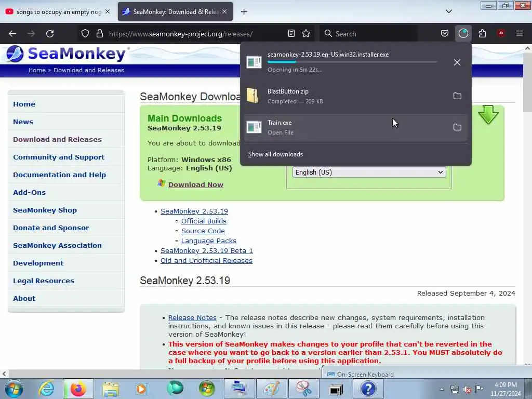532x399 pixels.
Task: Click into the Search box
Action: click(369, 34)
